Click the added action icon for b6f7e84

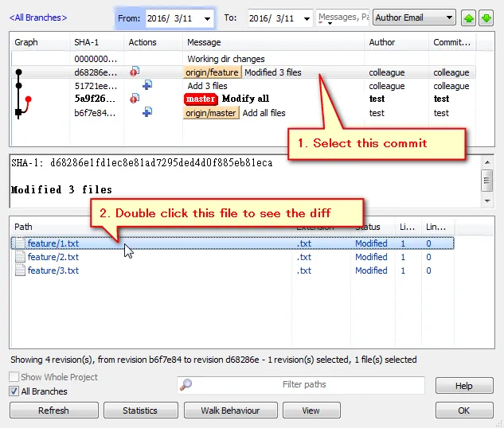tap(147, 112)
